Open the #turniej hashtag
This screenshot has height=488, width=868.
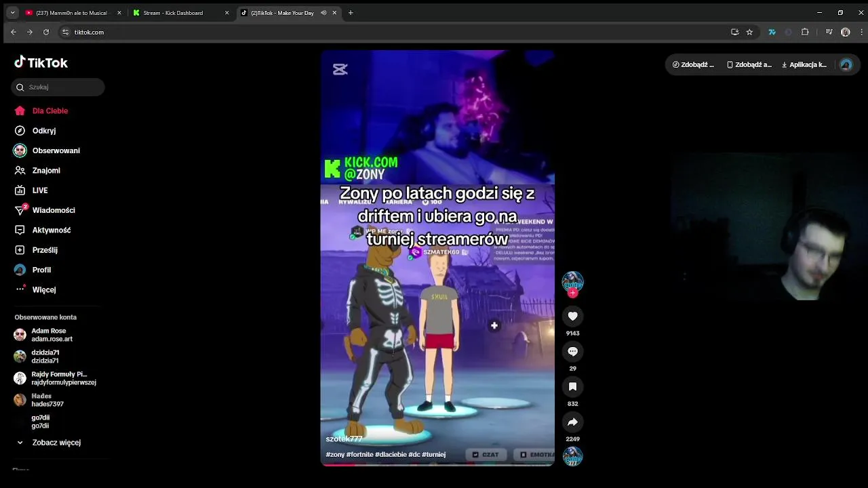click(433, 455)
